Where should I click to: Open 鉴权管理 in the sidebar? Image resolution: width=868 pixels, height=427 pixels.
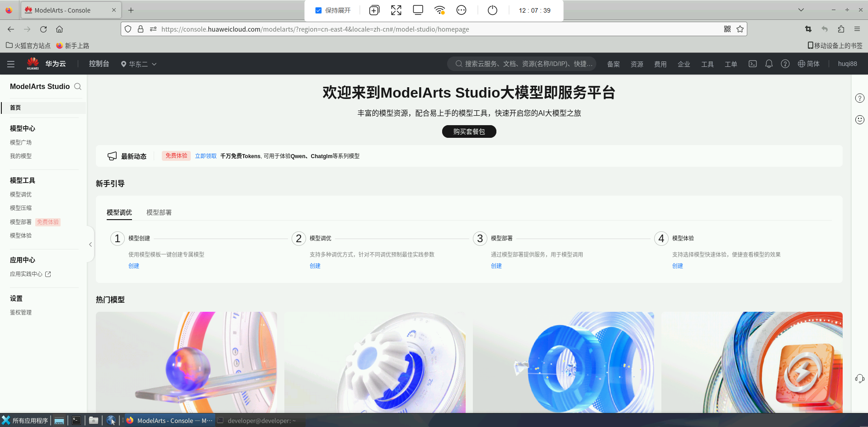coord(21,312)
